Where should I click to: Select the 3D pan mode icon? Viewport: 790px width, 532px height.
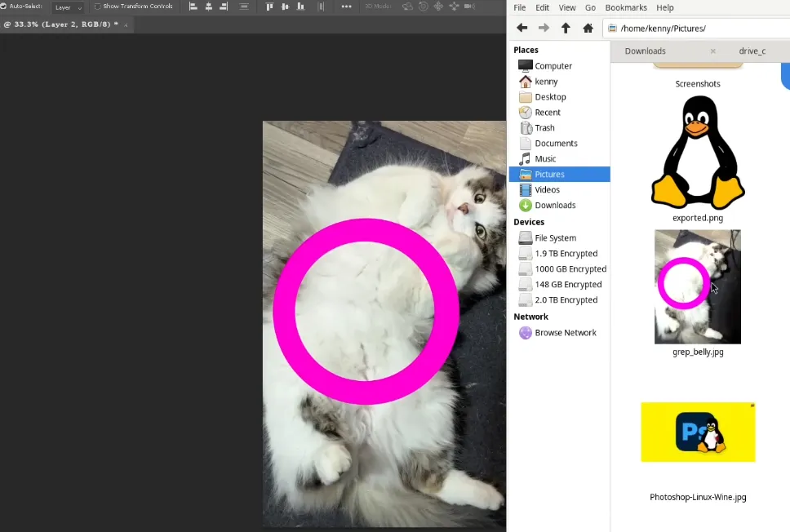click(438, 7)
